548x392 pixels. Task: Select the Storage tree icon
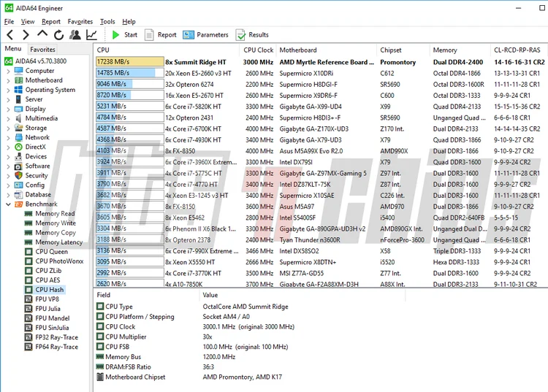[x=18, y=128]
